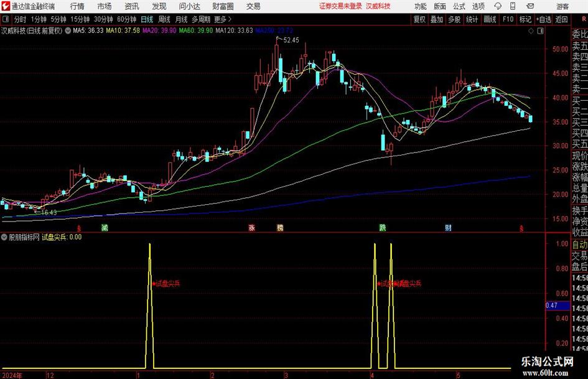588x379 pixels.
Task: Open the mobile phone icon in title bar
Action: click(513, 6)
